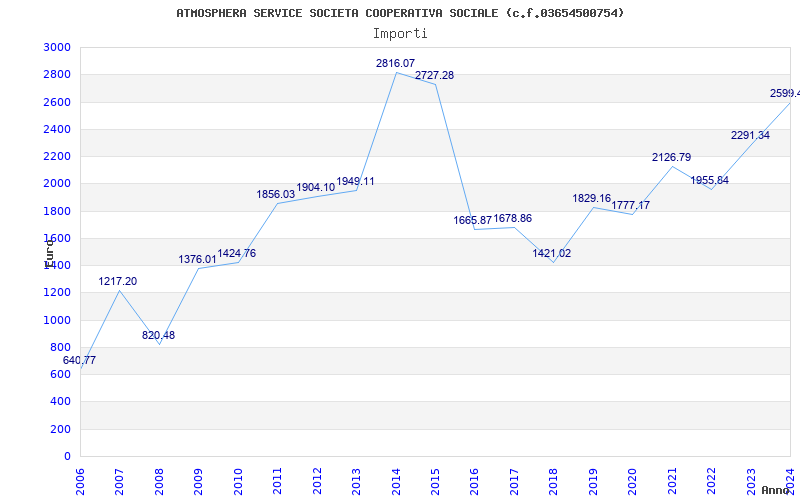Click the 'Importi' subtitle

(x=400, y=34)
